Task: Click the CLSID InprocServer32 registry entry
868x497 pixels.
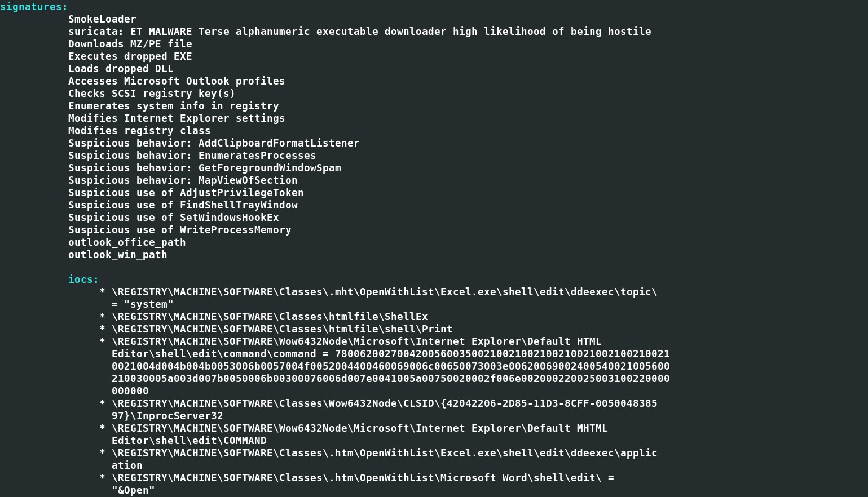Action: [x=384, y=410]
